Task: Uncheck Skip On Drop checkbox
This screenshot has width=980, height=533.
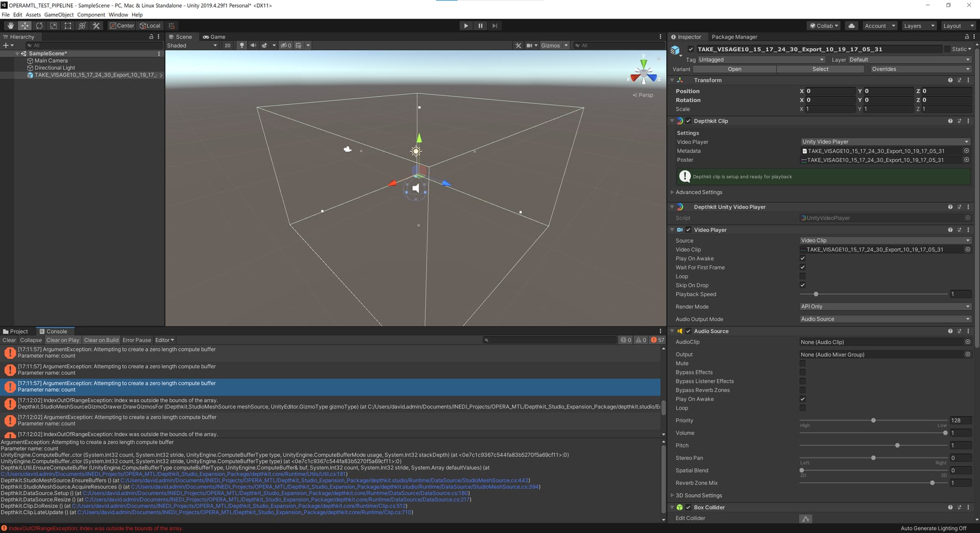Action: pyautogui.click(x=802, y=285)
